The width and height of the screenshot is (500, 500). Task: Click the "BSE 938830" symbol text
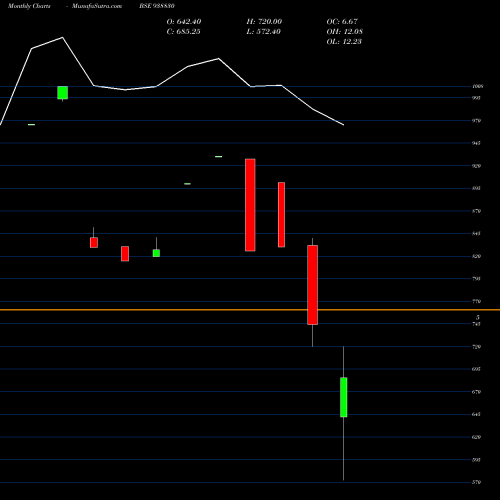click(x=157, y=6)
